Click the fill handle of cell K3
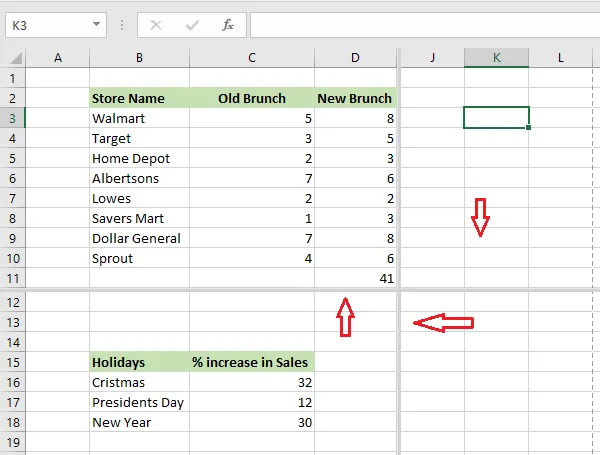This screenshot has width=600, height=455. 528,127
